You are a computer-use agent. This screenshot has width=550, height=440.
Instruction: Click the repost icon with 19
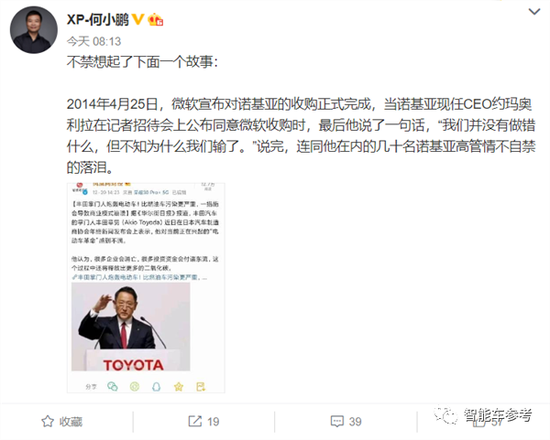(195, 421)
